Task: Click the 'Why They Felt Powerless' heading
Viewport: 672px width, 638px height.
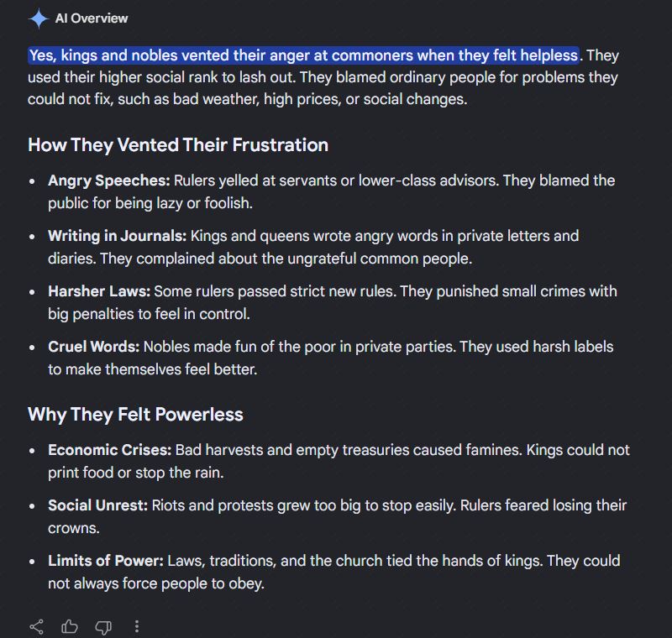Action: tap(135, 415)
